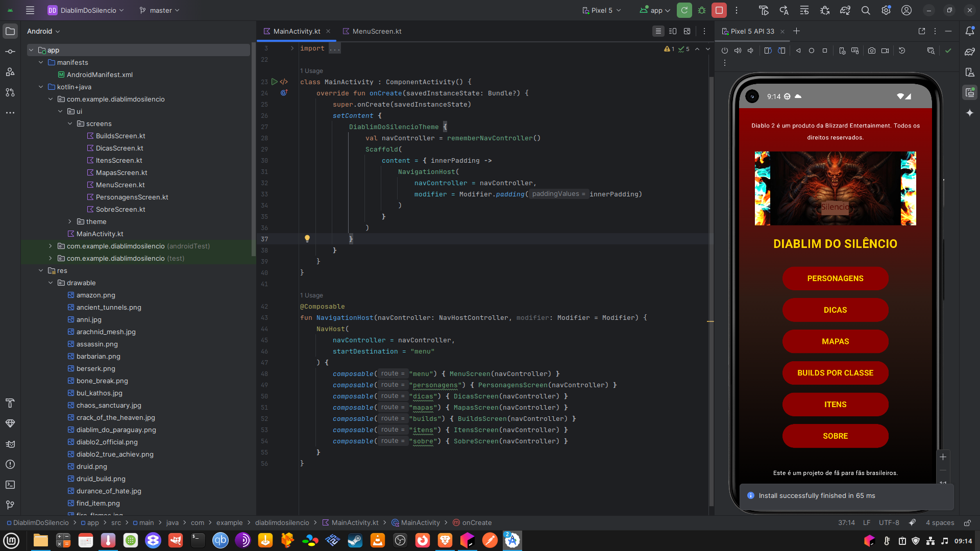Show the run gutter icon for MainActivity class
Image resolution: width=980 pixels, height=551 pixels.
(x=275, y=82)
